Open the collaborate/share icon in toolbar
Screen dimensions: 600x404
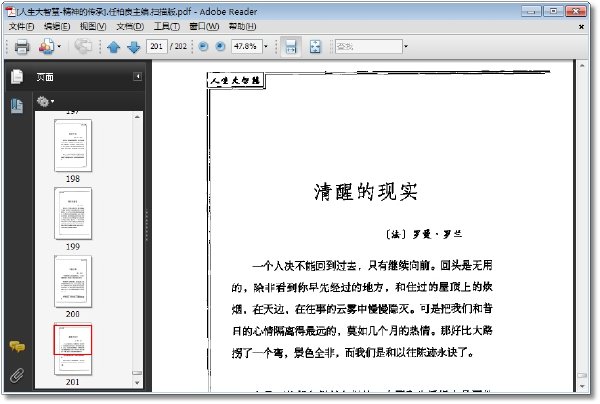[x=46, y=47]
